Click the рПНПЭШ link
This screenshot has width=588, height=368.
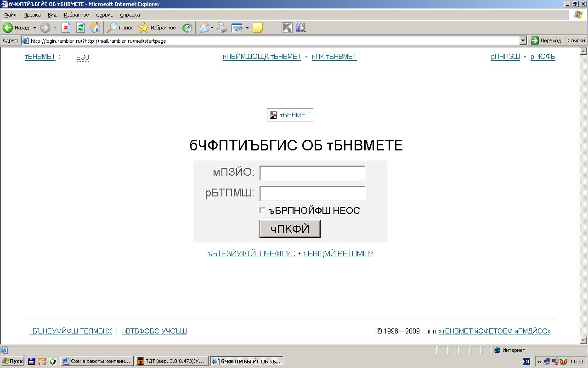tap(505, 57)
